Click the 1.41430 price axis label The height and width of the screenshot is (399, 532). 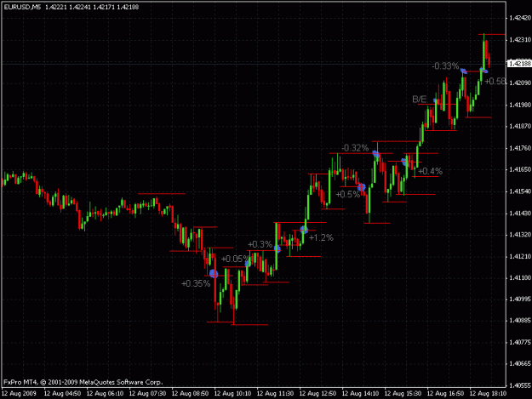520,214
